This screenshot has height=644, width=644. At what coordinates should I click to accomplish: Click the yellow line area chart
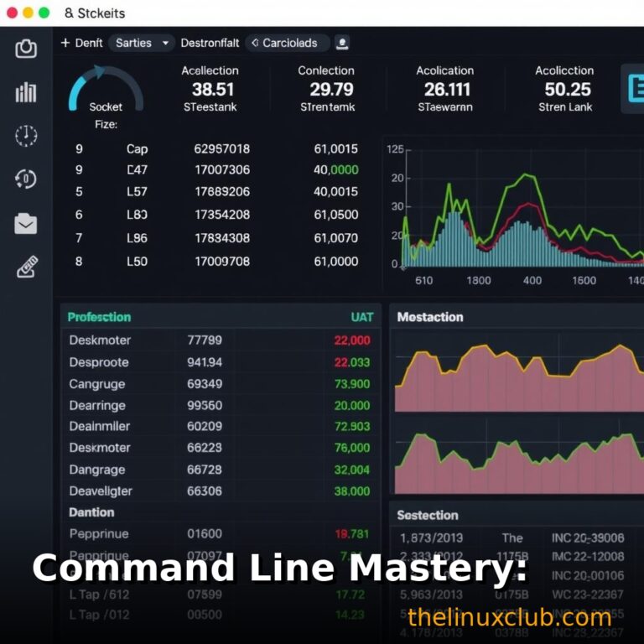(519, 377)
